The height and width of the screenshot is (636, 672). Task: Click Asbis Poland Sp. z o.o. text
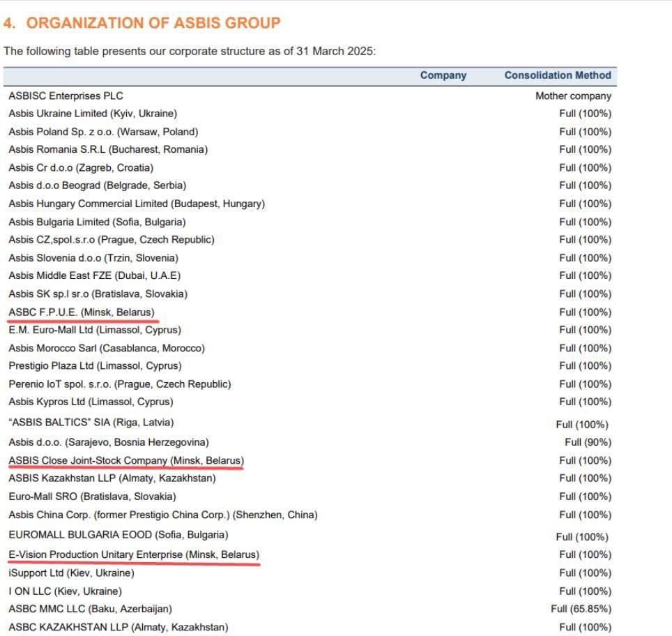pos(103,131)
